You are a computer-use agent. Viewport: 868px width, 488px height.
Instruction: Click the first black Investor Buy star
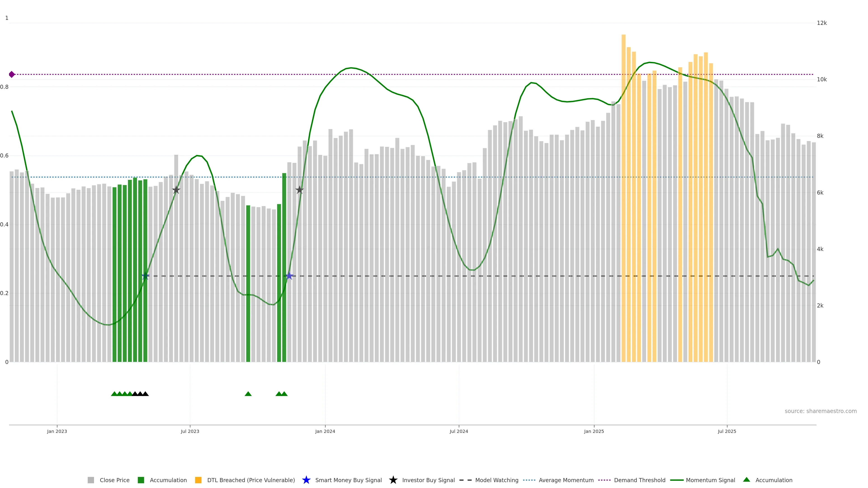click(176, 190)
